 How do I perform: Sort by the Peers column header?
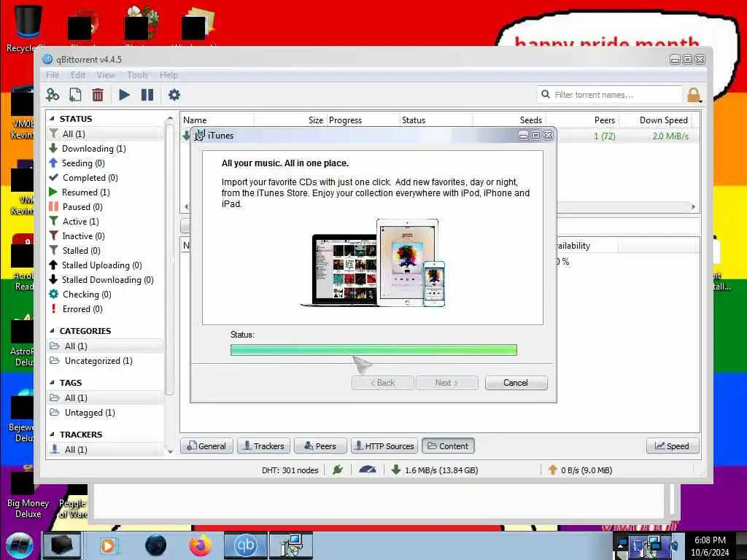(x=582, y=120)
